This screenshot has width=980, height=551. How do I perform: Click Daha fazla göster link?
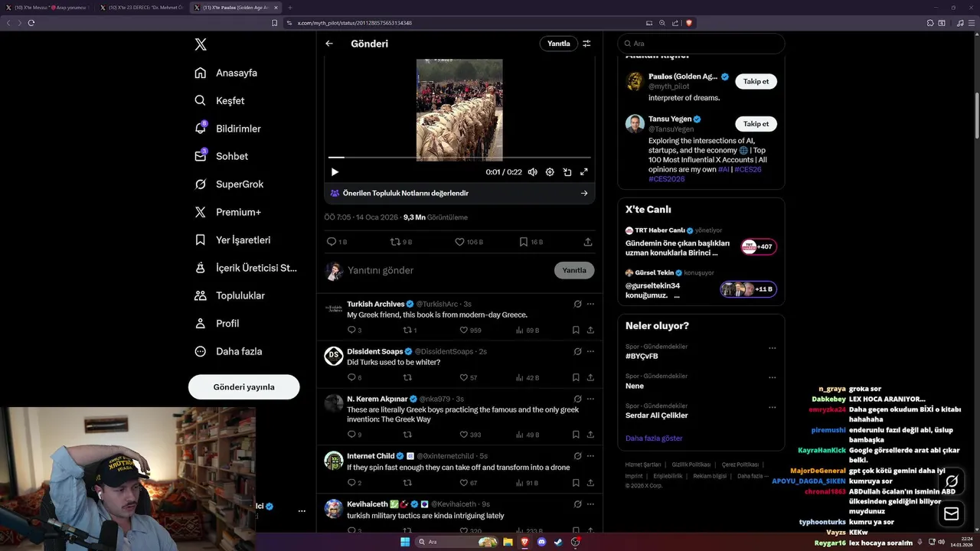point(654,439)
